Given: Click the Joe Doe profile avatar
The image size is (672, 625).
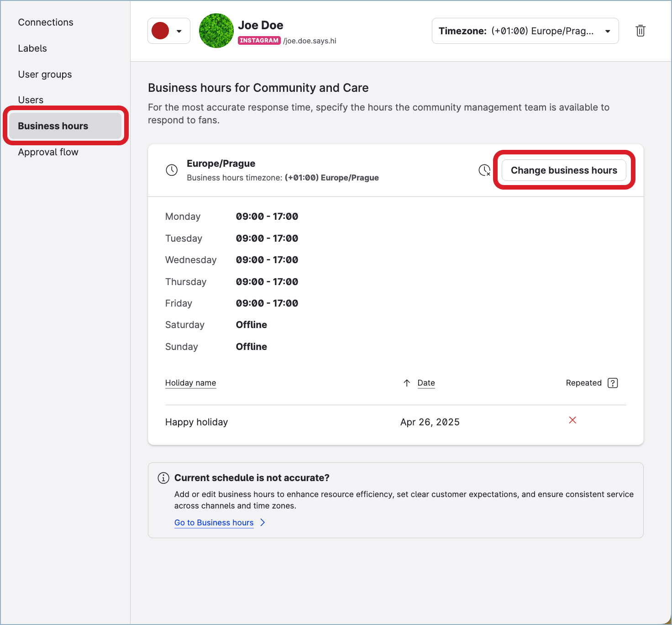Looking at the screenshot, I should point(216,31).
